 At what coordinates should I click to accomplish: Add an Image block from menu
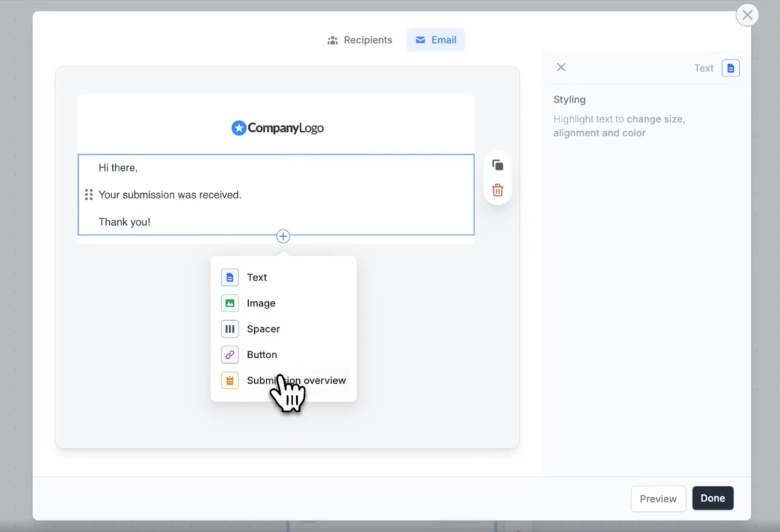coord(261,303)
